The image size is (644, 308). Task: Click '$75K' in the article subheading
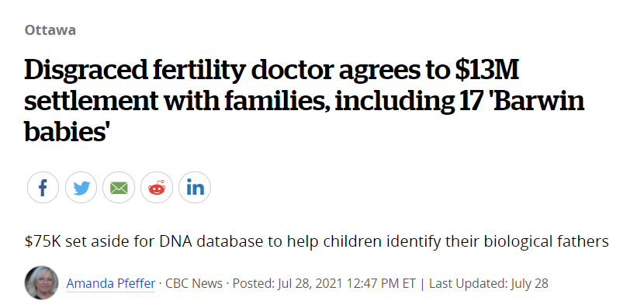(43, 241)
